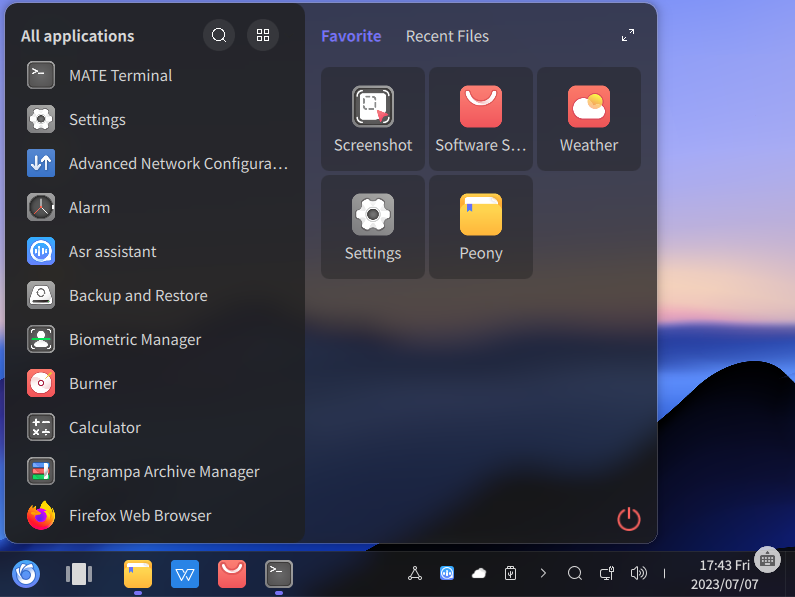Click the red power button
Viewport: 795px width, 597px height.
(629, 519)
